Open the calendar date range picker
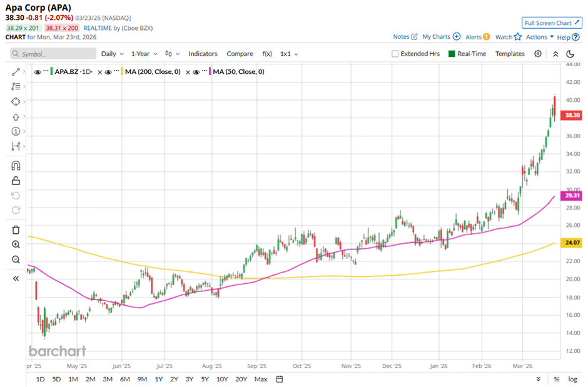 pos(280,379)
